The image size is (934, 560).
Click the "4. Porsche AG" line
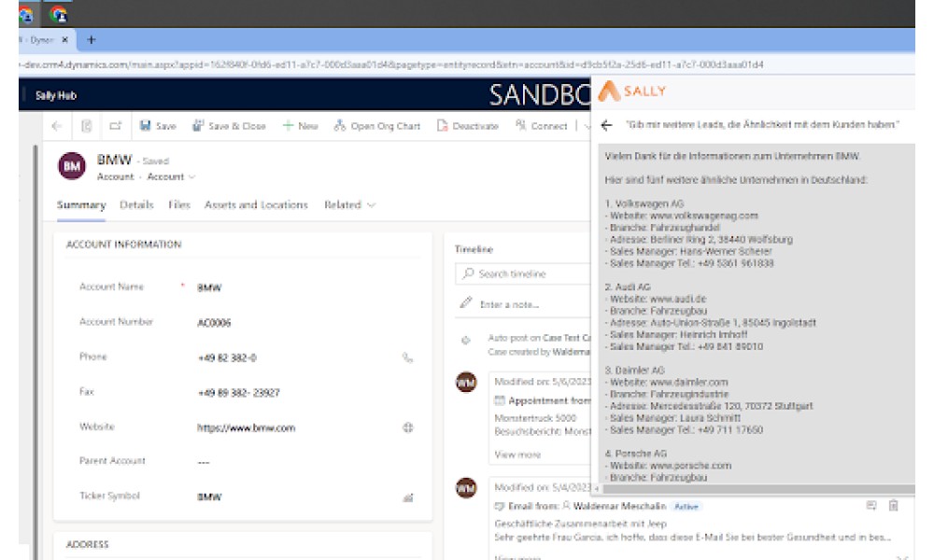click(635, 454)
